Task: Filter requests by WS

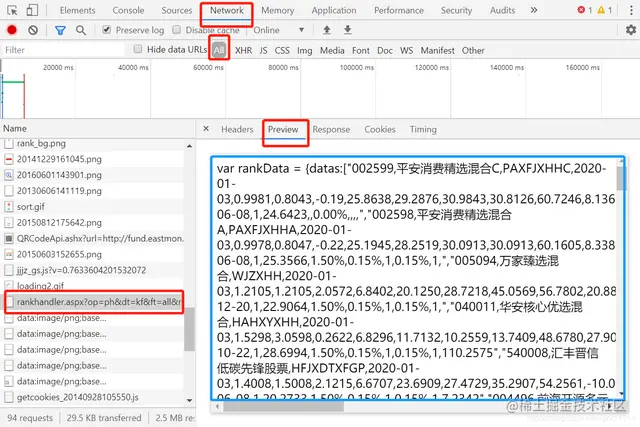Action: point(407,50)
